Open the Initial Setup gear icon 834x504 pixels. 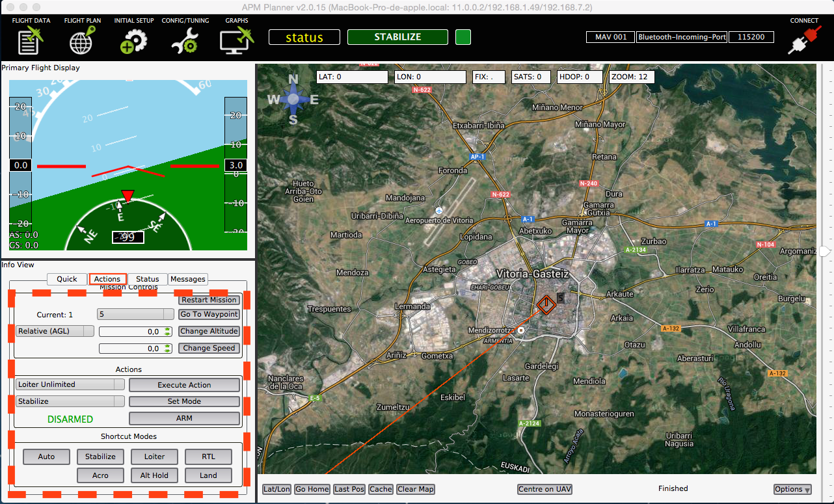pos(133,41)
